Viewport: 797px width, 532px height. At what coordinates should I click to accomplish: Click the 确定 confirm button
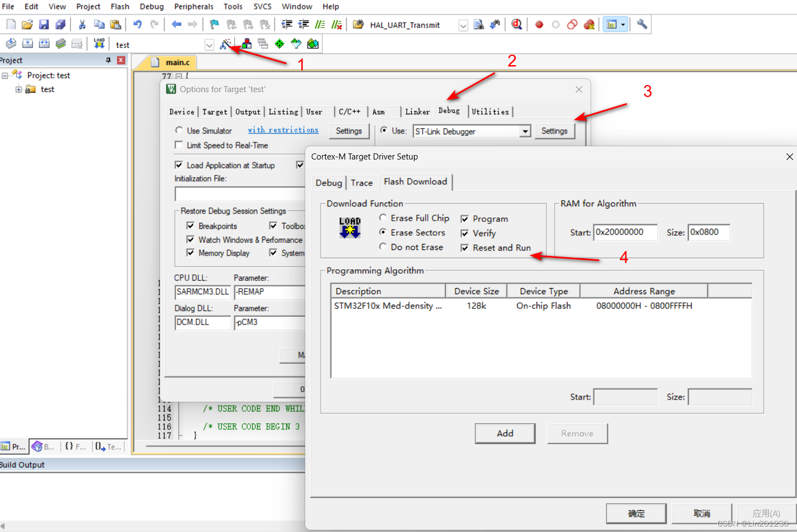[636, 513]
